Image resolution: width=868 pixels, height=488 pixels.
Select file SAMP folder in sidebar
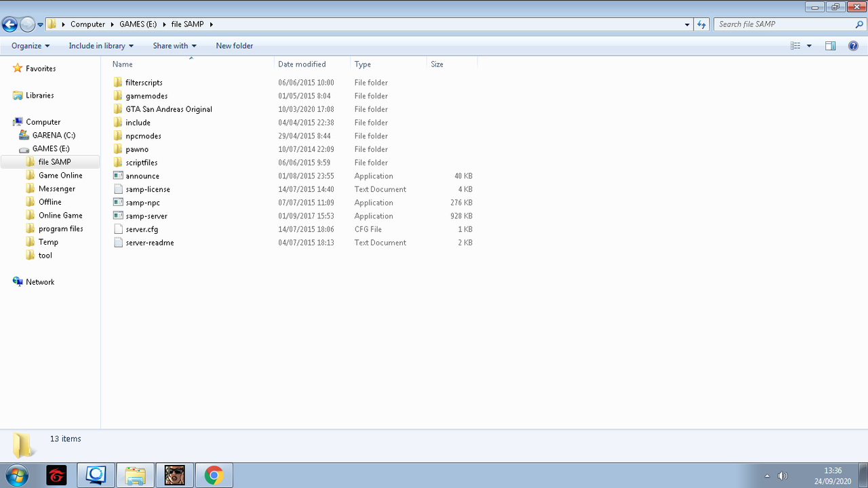tap(54, 162)
